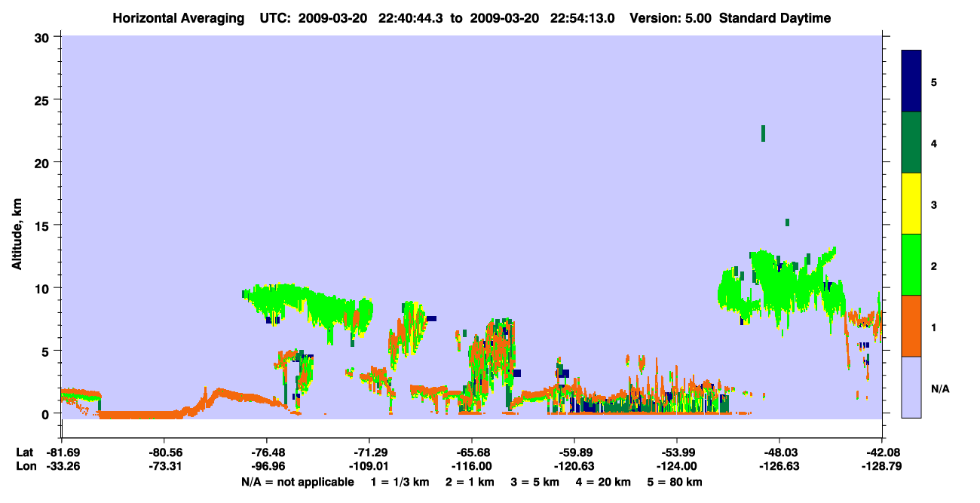Click the longitude value -124.00
This screenshot has height=503, width=980.
(676, 466)
